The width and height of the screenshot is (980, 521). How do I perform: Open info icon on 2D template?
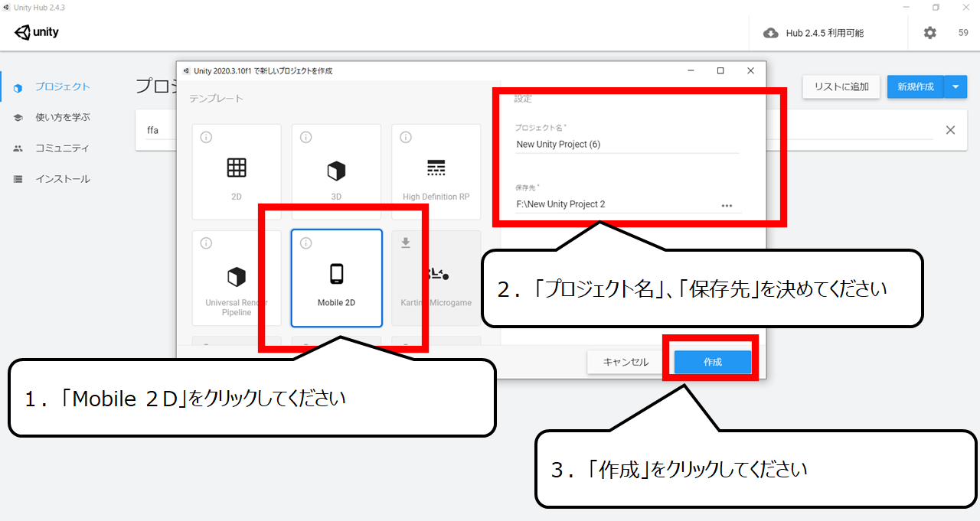[206, 137]
